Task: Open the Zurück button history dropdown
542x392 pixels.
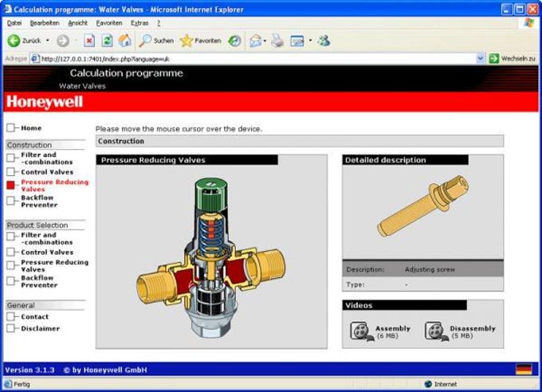Action: tap(48, 41)
